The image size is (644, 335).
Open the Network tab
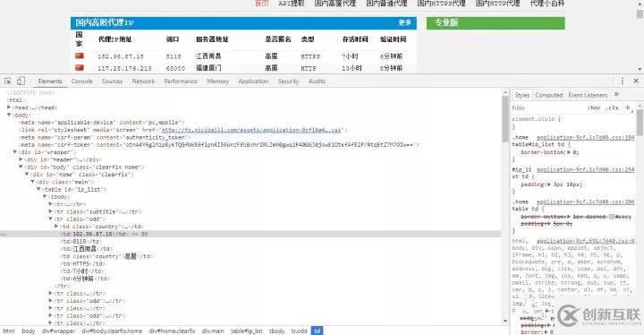(143, 82)
